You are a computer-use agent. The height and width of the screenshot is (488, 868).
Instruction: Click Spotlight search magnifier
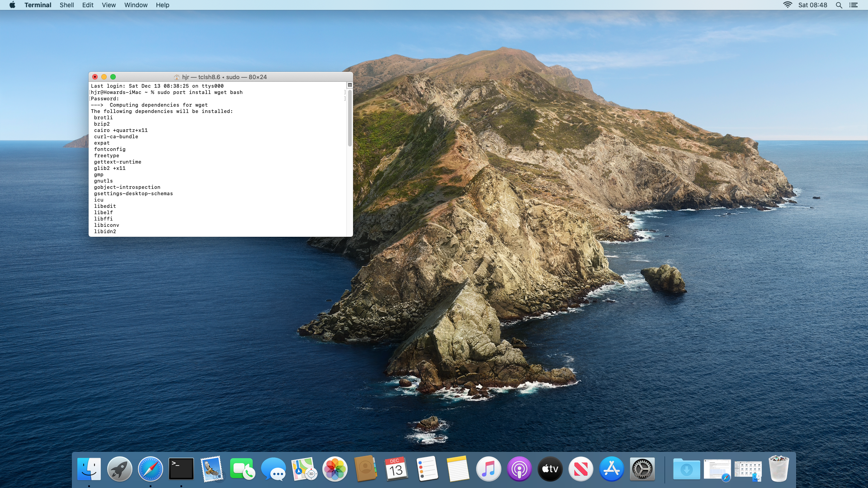click(x=839, y=5)
